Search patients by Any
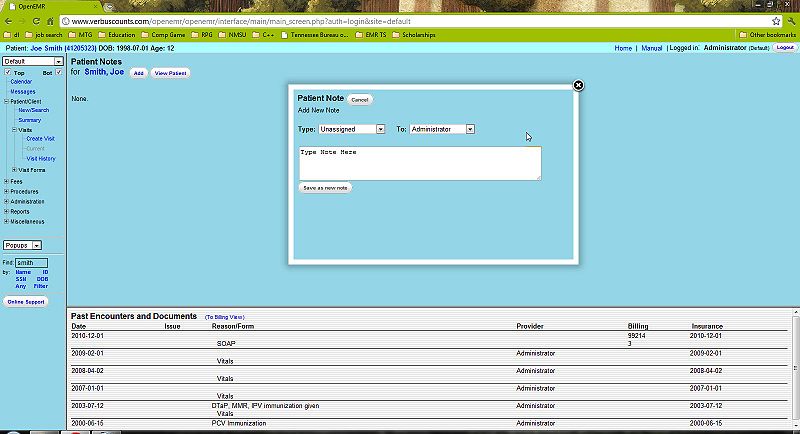Viewport: 800px width, 434px height. click(20, 286)
